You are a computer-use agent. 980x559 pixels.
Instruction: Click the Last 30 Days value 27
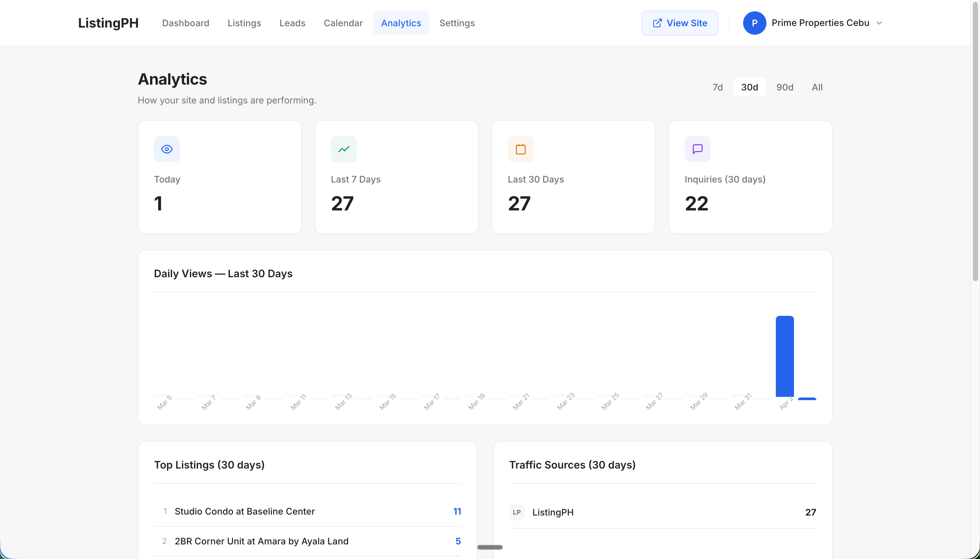[x=519, y=203]
